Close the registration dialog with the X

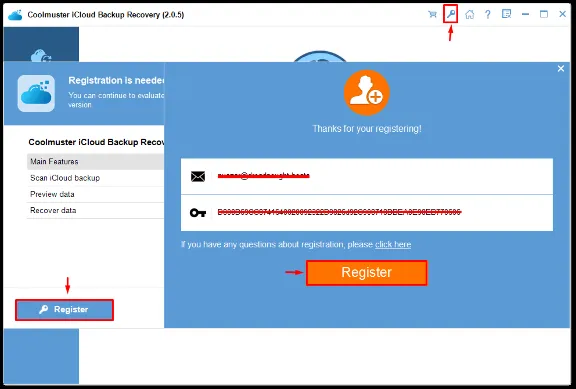click(561, 68)
